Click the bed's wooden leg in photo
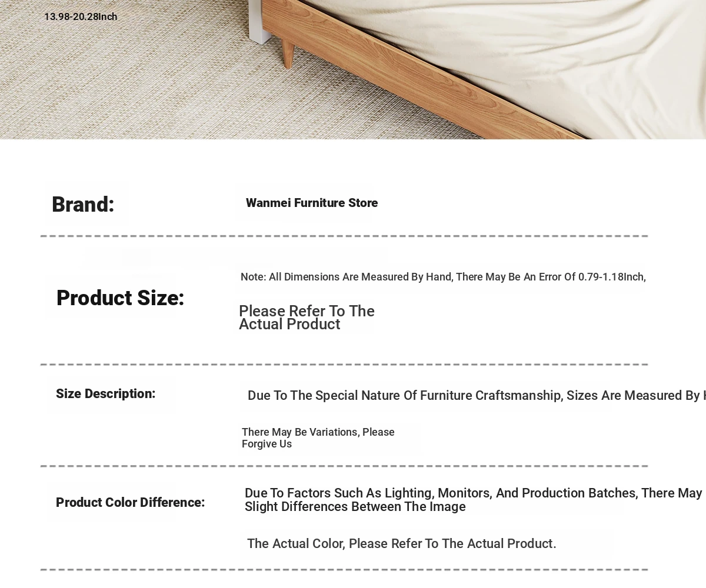 [x=288, y=54]
